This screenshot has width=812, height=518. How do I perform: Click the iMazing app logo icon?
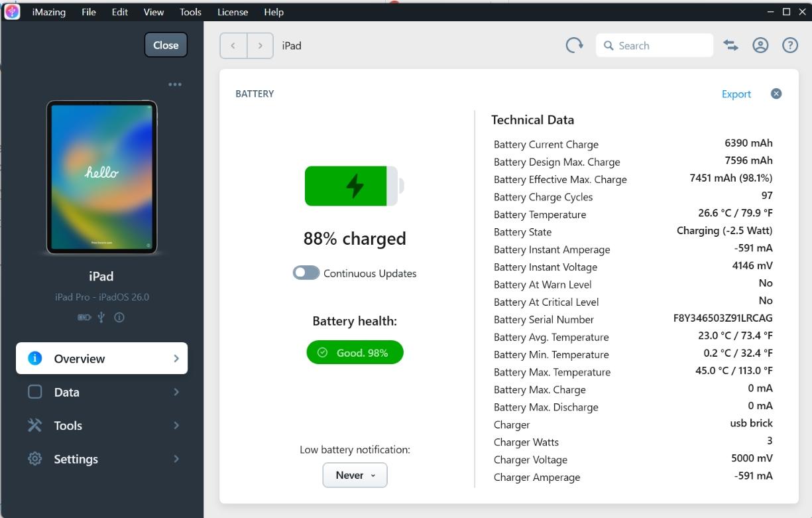coord(12,11)
